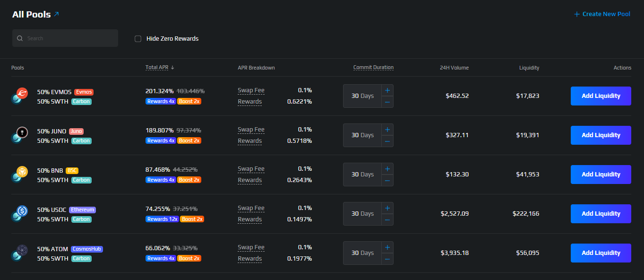Click the ATOM/SWTH pool token icon
The image size is (644, 280).
tap(20, 253)
